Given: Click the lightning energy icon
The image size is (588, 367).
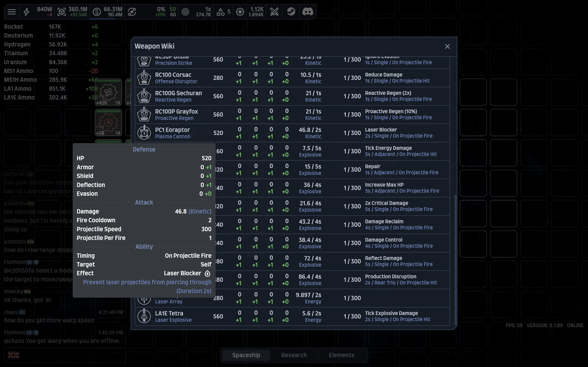Looking at the screenshot, I should coord(27,12).
